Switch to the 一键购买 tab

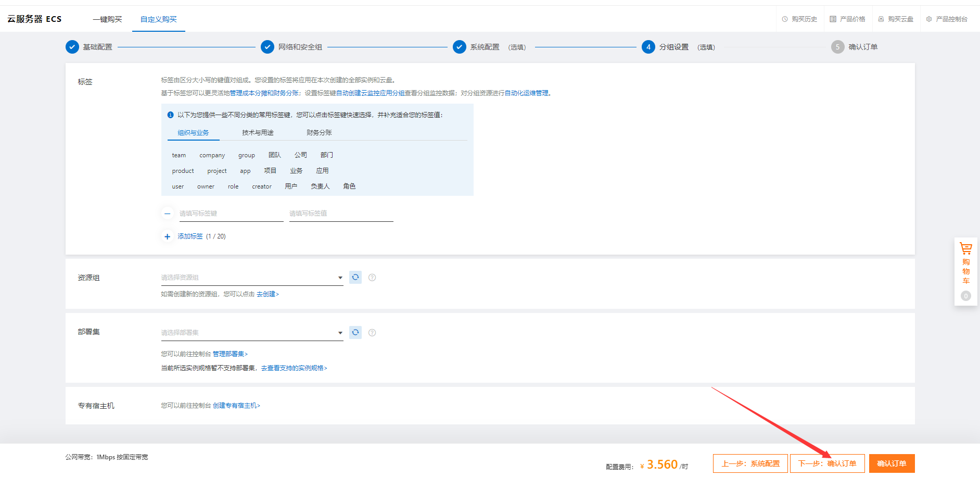click(107, 19)
